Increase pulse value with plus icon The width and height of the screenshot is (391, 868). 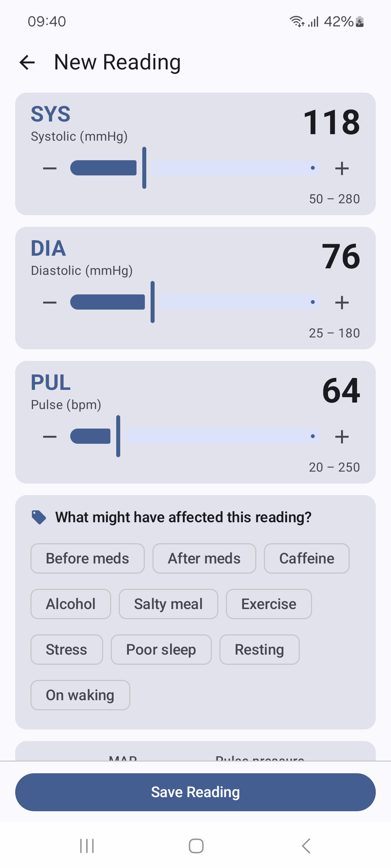tap(342, 437)
